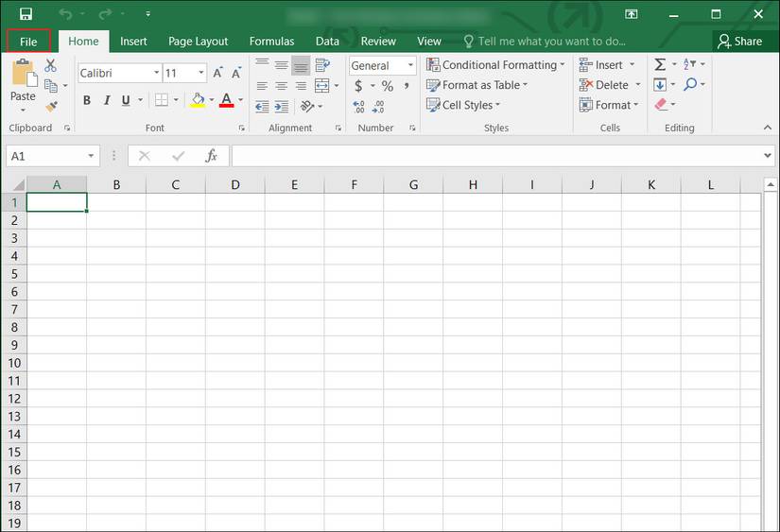Click the Cut scissors icon
The image size is (780, 532).
[50, 65]
